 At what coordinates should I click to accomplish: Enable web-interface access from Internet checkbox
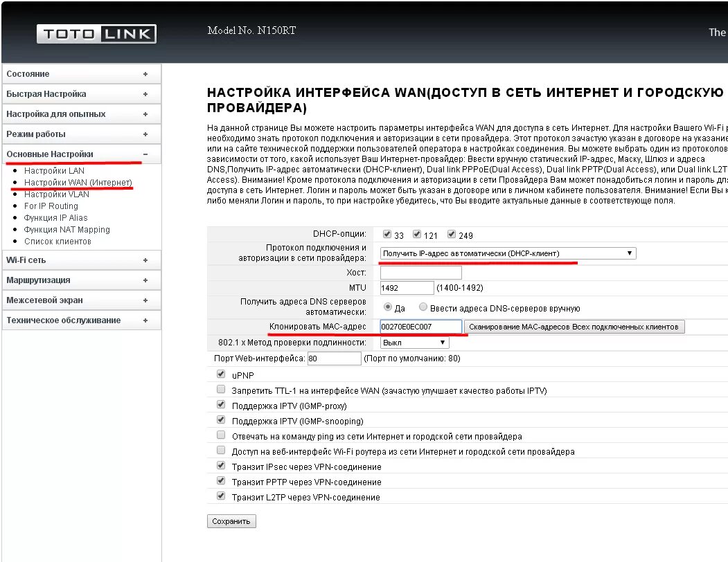pos(221,450)
